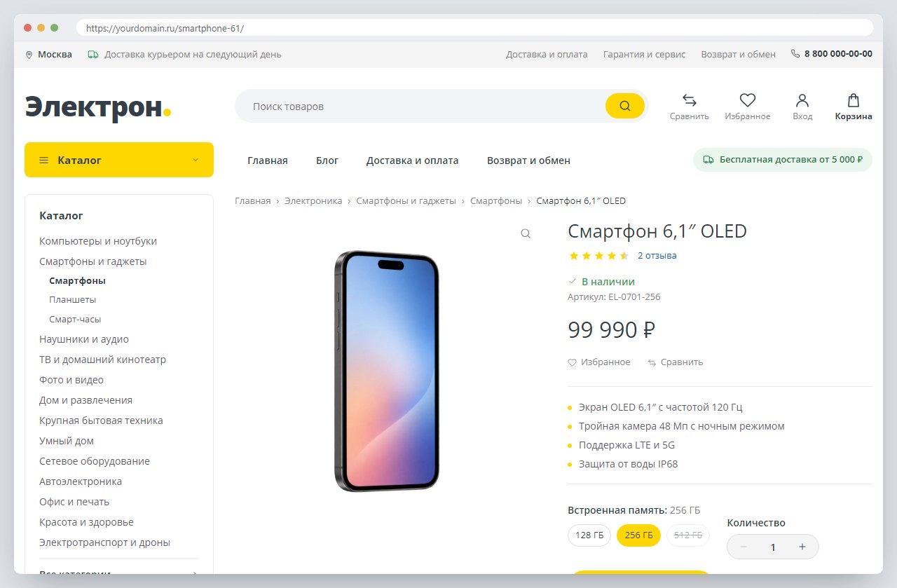The height and width of the screenshot is (588, 897).
Task: Open Планшеты subcategory in the sidebar
Action: tap(73, 299)
